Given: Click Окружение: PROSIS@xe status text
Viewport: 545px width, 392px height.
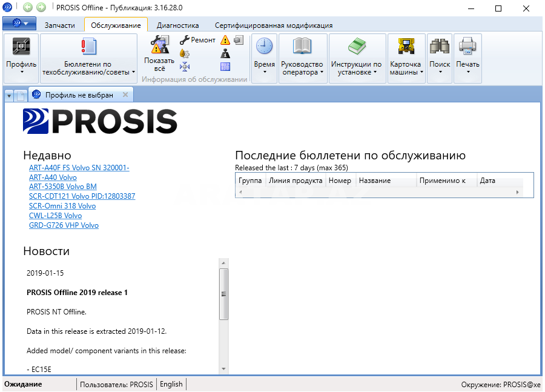Looking at the screenshot, I should pos(501,384).
